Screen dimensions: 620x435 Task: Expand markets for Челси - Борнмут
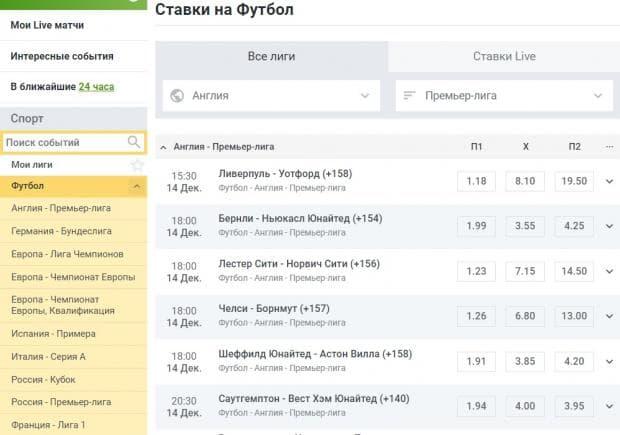pyautogui.click(x=609, y=316)
